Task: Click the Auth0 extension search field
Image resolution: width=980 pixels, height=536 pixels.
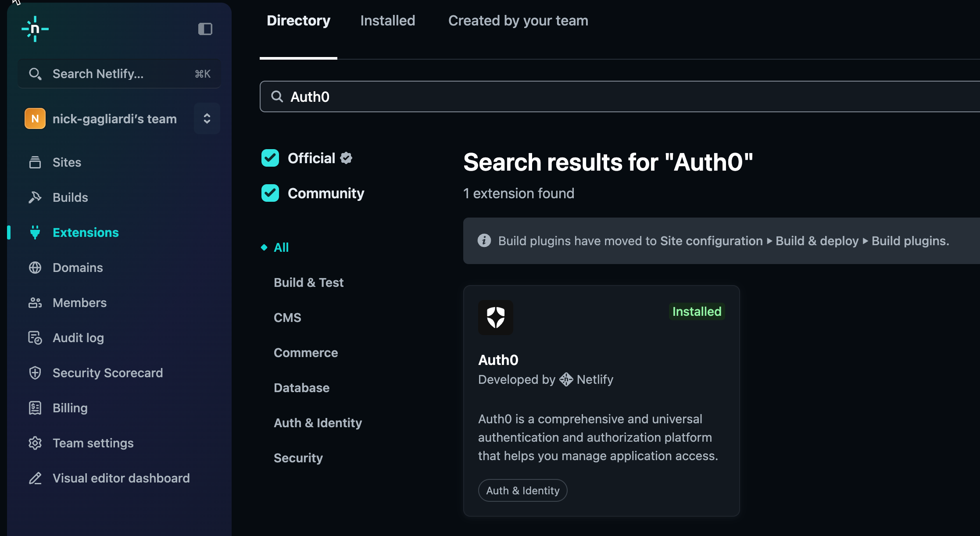Action: coord(614,96)
